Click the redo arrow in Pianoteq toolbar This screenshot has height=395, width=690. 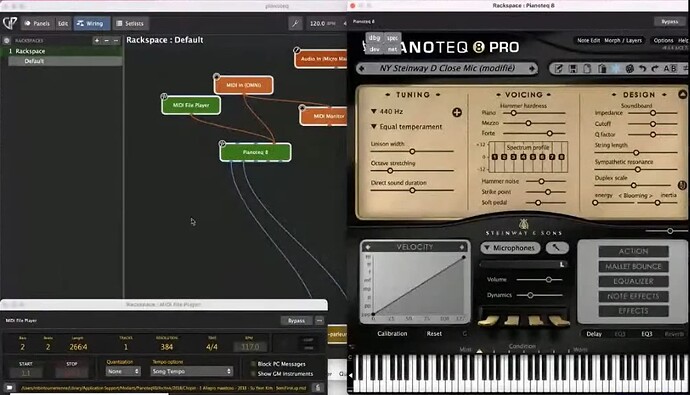[655, 69]
